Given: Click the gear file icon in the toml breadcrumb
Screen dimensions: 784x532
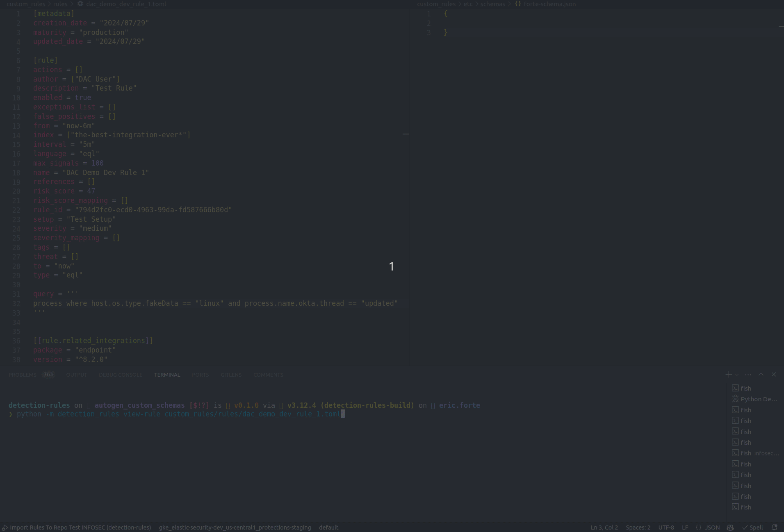Looking at the screenshot, I should [80, 4].
